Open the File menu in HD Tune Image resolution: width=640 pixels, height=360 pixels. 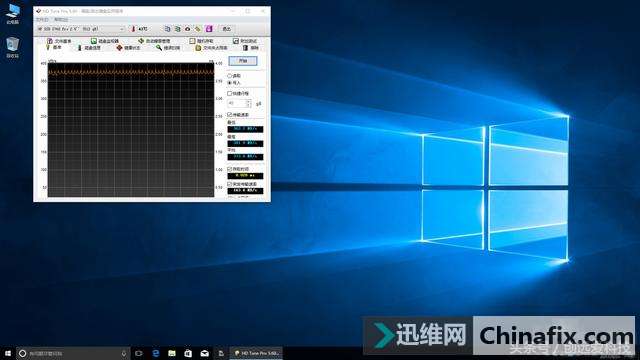click(x=42, y=20)
